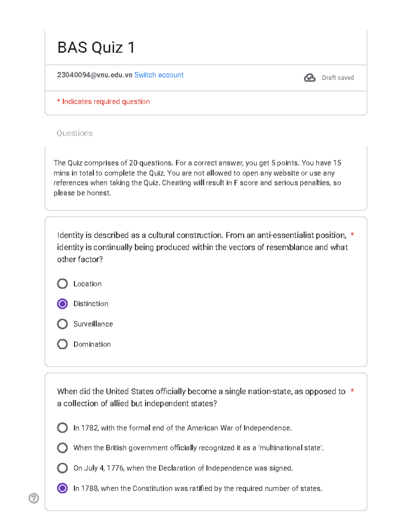
Task: Click the 23040094@vnu.edu.vn account email
Action: point(95,75)
